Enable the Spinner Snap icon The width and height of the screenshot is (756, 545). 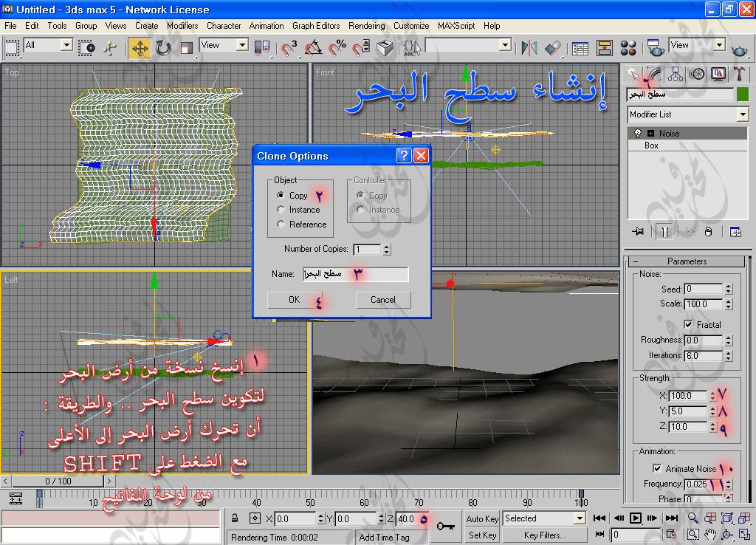(x=361, y=47)
